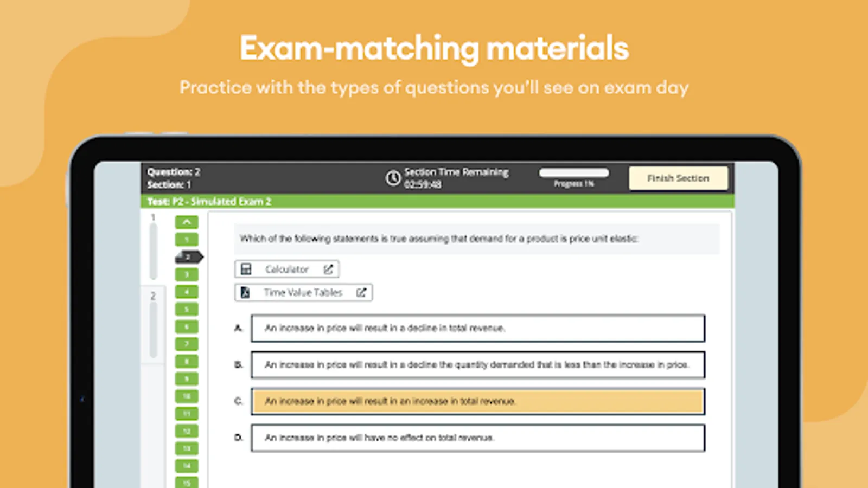868x488 pixels.
Task: Click the Finish Section button
Action: [x=678, y=178]
